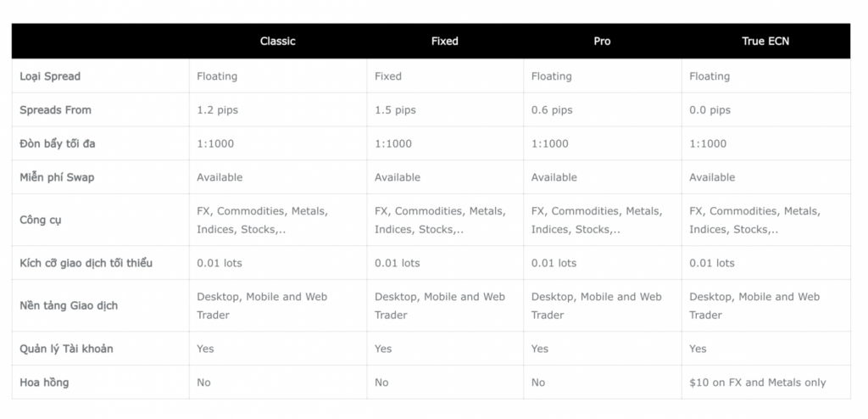Click the Hoa hồng row label

tap(44, 383)
